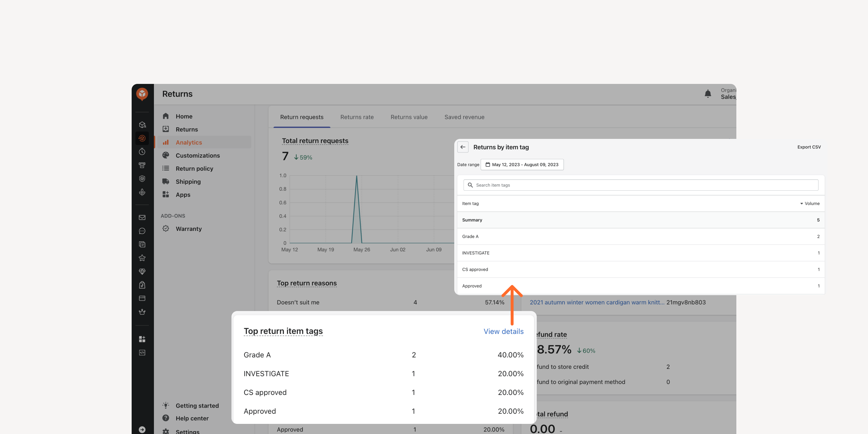Select the INVESTIGATE row in item tag table
Viewport: 868px width, 434px height.
pos(641,253)
